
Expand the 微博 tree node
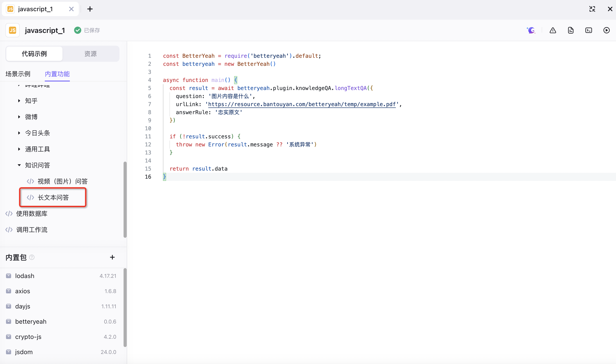point(19,117)
